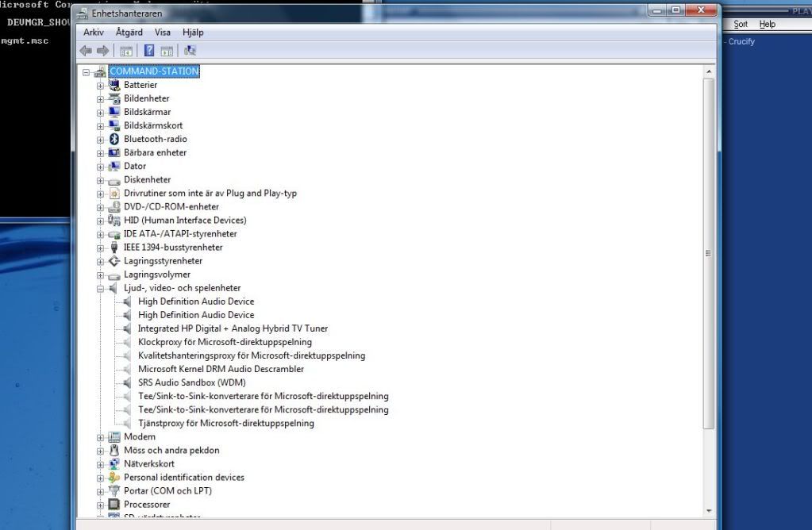
Task: Click the Enhetshanteraren title bar icon
Action: (83, 14)
